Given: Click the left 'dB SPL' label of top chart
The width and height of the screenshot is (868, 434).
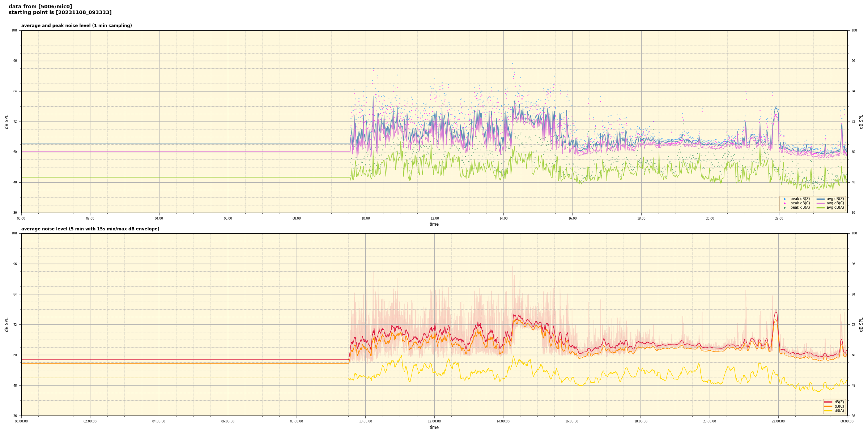Looking at the screenshot, I should coord(7,122).
